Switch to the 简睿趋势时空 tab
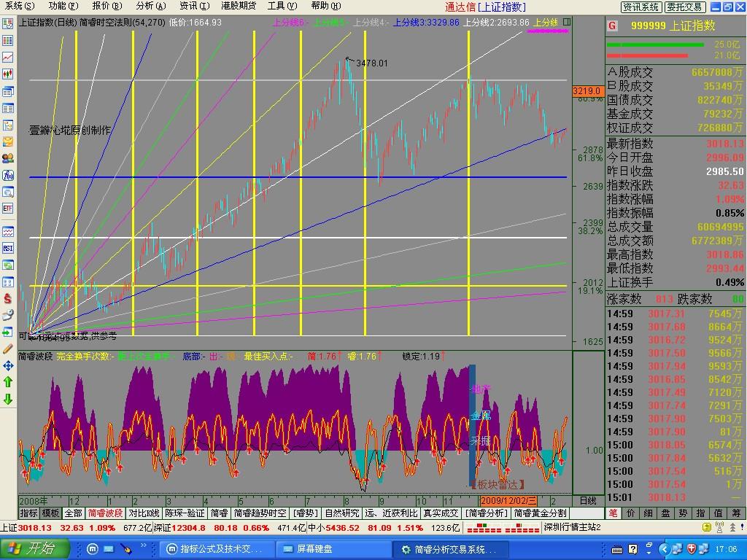This screenshot has height=560, width=747. 260,513
